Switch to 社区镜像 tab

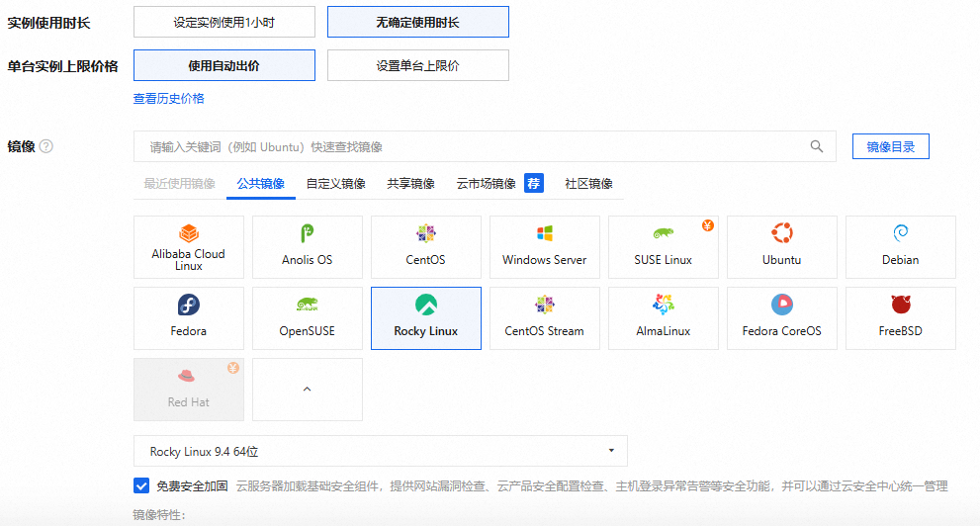pyautogui.click(x=588, y=184)
